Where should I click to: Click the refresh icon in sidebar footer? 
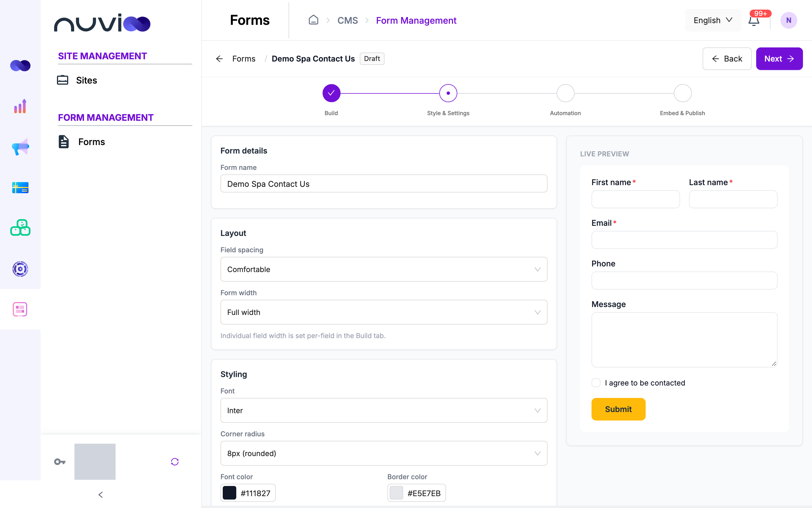coord(175,462)
